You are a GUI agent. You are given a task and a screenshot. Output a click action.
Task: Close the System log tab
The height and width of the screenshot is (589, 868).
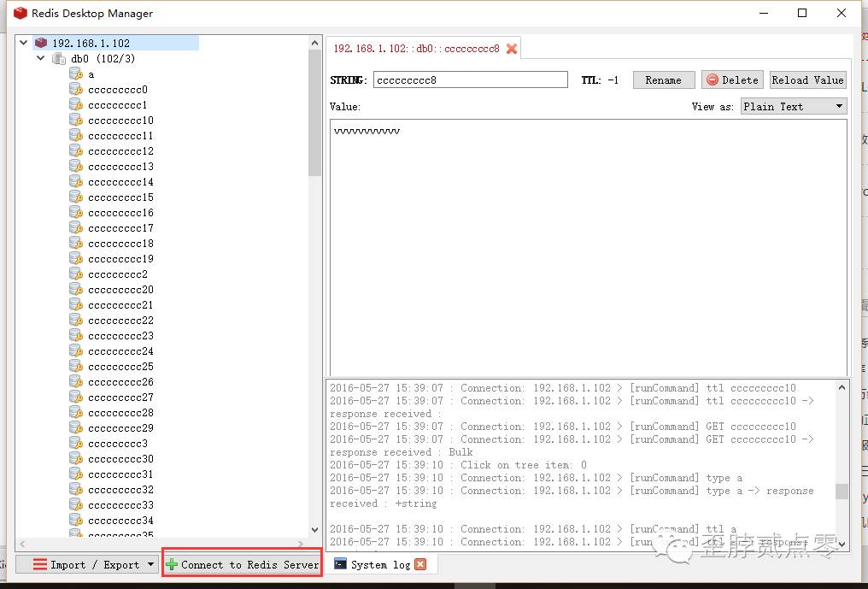click(420, 564)
